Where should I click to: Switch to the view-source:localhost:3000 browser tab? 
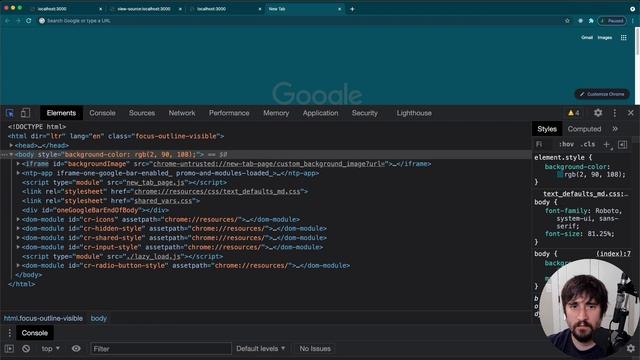tap(146, 9)
